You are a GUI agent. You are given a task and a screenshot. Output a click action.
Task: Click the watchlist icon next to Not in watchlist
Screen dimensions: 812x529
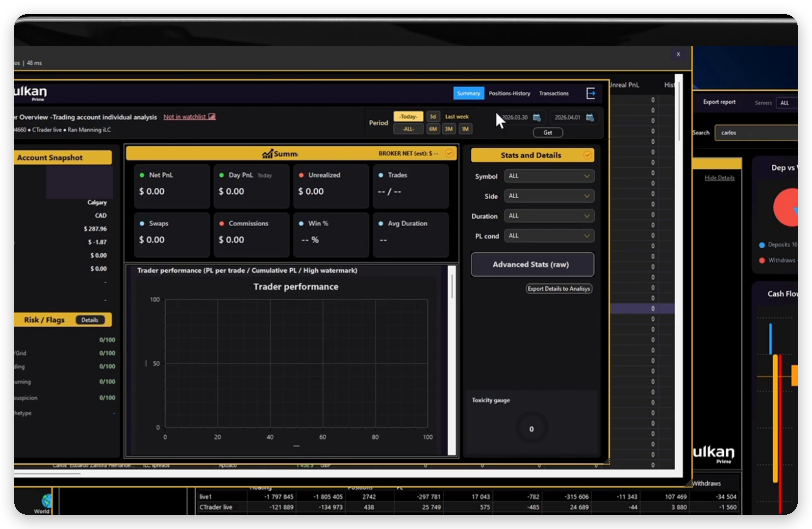pos(212,117)
